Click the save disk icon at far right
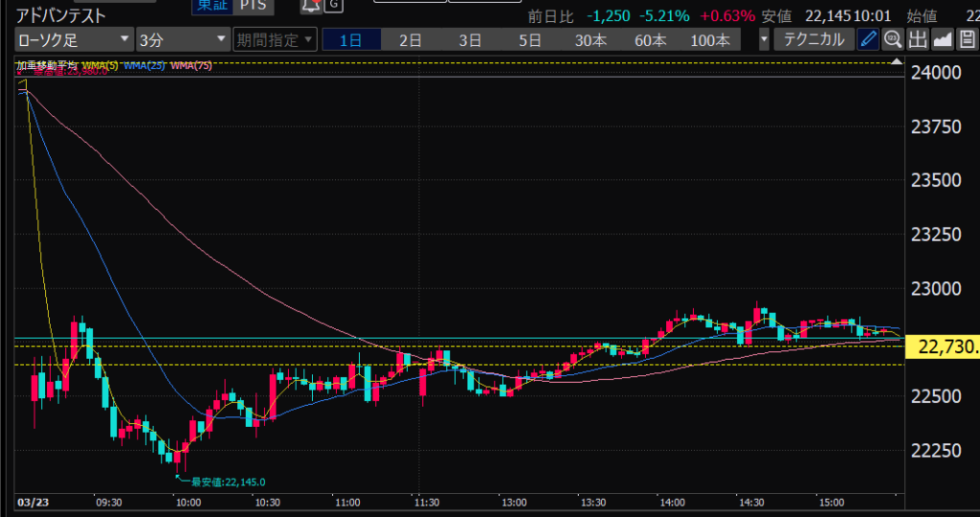Viewport: 980px width, 517px height. tap(968, 39)
